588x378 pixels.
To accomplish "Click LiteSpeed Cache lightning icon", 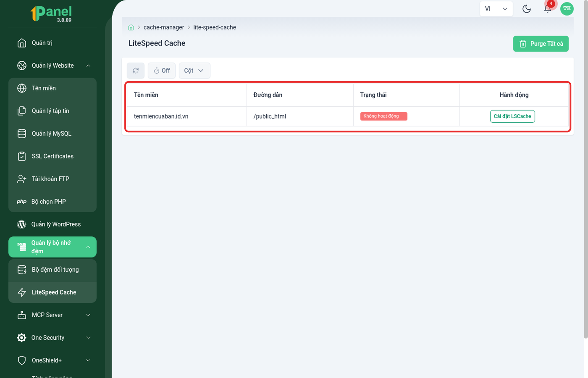I will tap(22, 292).
